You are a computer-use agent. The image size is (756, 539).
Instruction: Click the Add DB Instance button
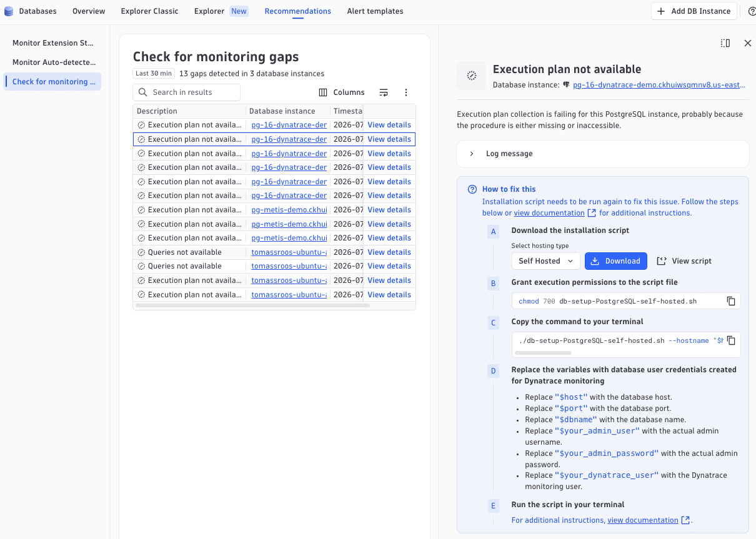[x=694, y=11]
